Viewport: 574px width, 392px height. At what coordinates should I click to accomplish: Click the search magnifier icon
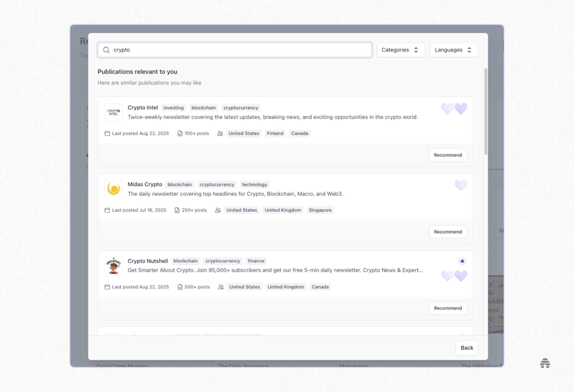coord(106,50)
